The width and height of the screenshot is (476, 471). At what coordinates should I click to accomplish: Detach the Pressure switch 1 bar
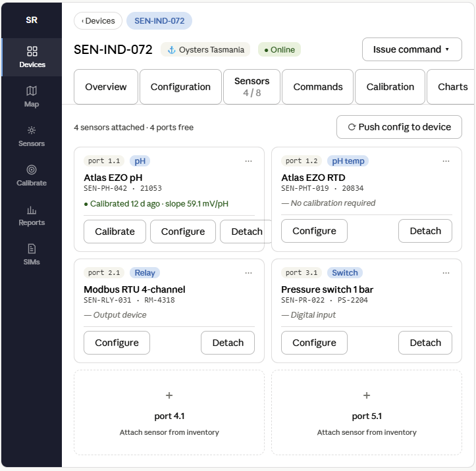pos(425,343)
